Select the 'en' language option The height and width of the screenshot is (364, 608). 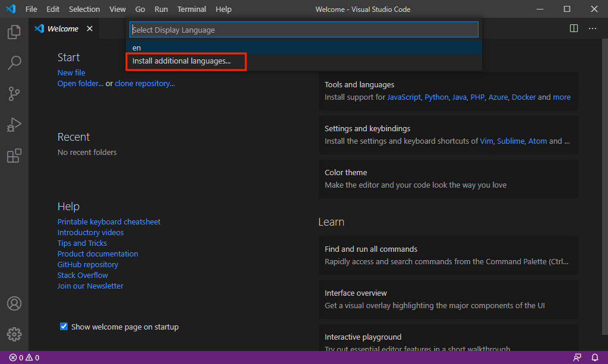point(303,48)
